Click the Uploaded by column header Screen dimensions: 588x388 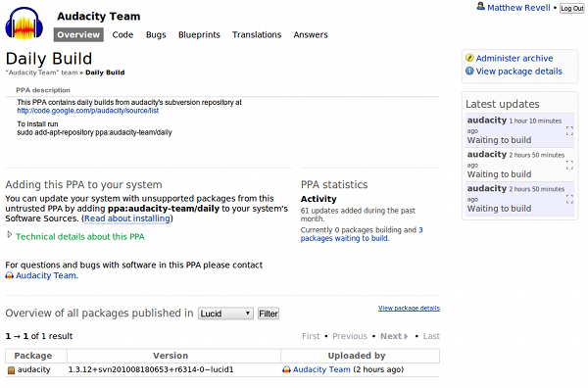pyautogui.click(x=357, y=356)
